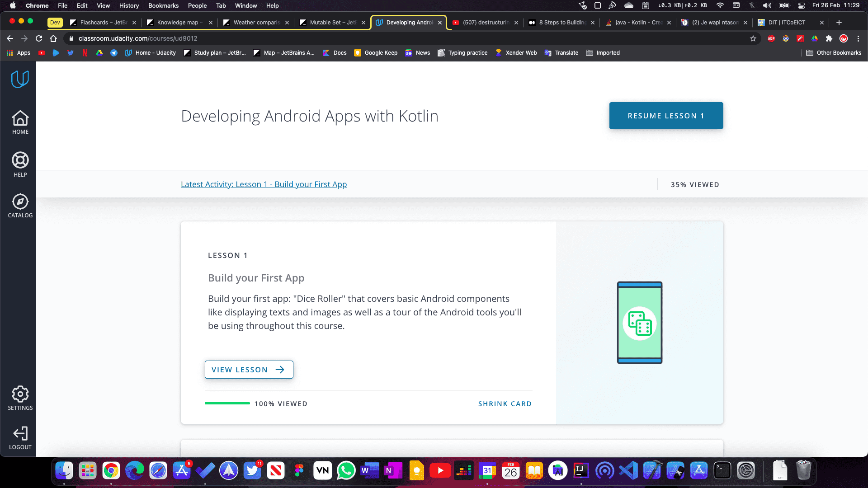
Task: Click the Udacity logo in the sidebar
Action: [x=20, y=79]
